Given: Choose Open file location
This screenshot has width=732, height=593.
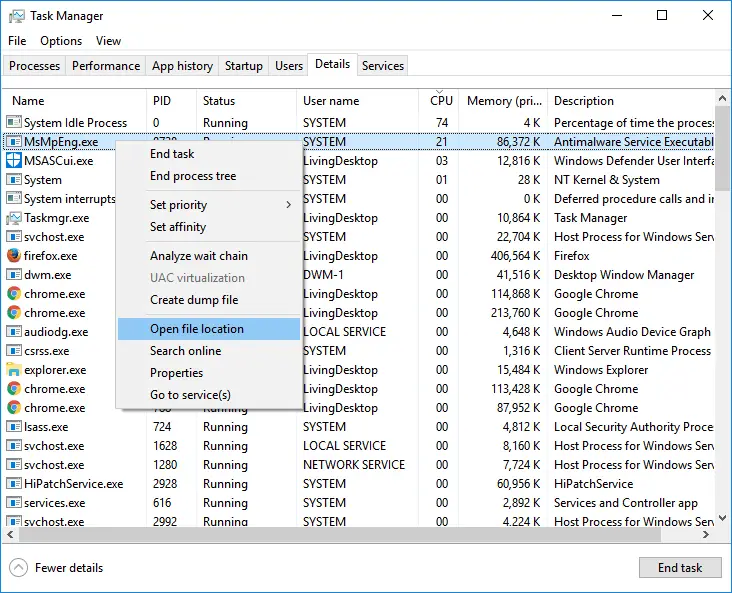Looking at the screenshot, I should point(209,329).
